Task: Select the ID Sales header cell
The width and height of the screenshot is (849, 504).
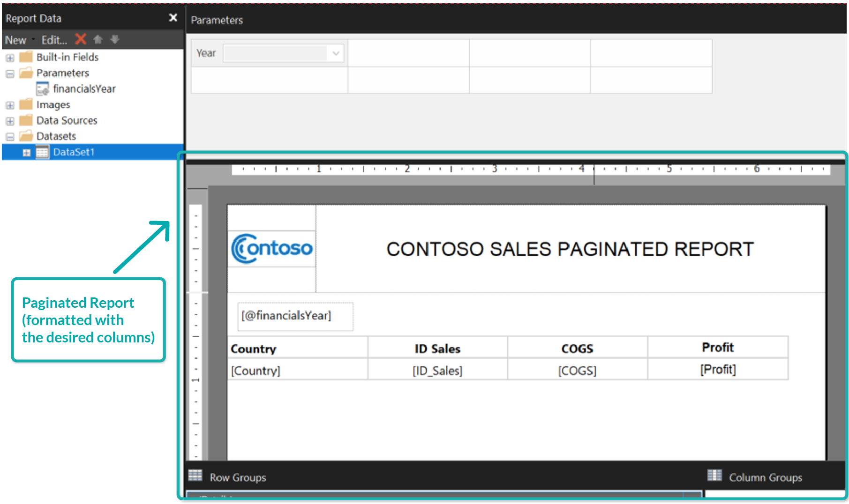Action: pos(437,348)
